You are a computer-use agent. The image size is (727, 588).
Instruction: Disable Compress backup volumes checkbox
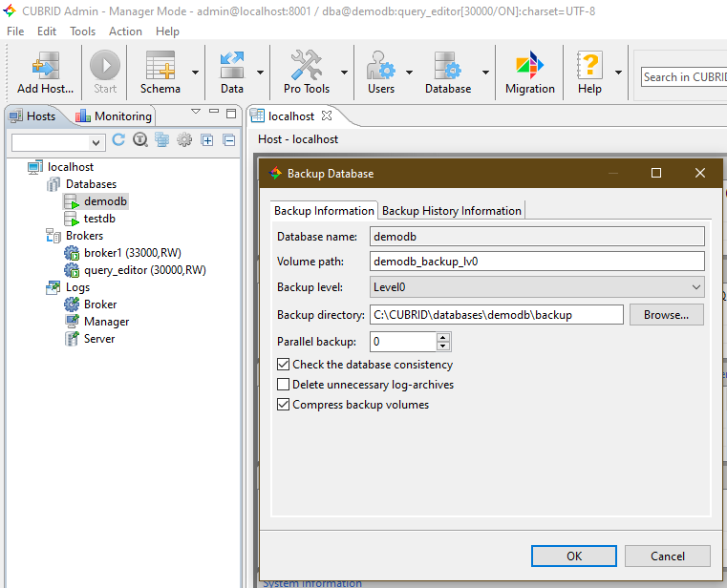point(284,405)
